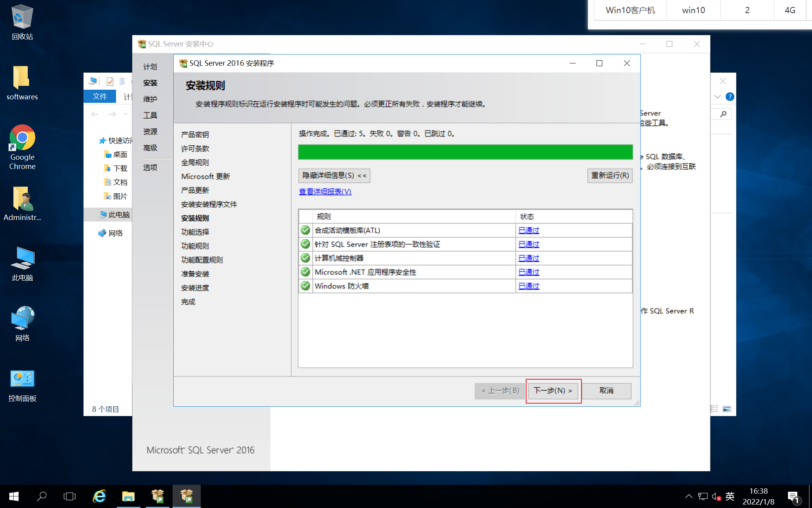Screen dimensions: 812x508
Task: Open the Administrator folder icon
Action: [22, 204]
